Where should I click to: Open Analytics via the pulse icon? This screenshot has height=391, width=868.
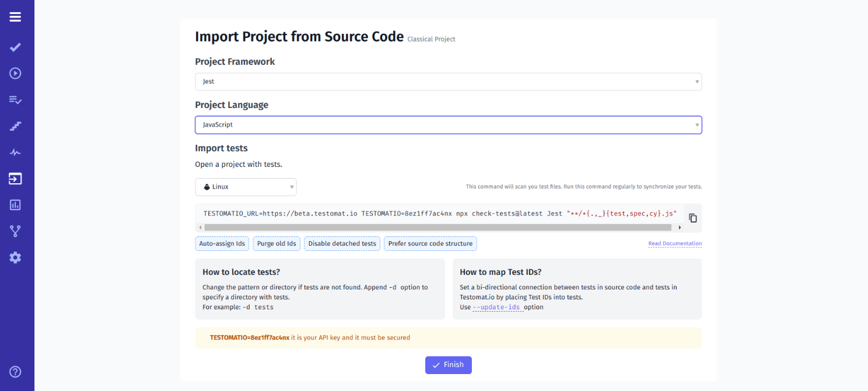coord(15,152)
